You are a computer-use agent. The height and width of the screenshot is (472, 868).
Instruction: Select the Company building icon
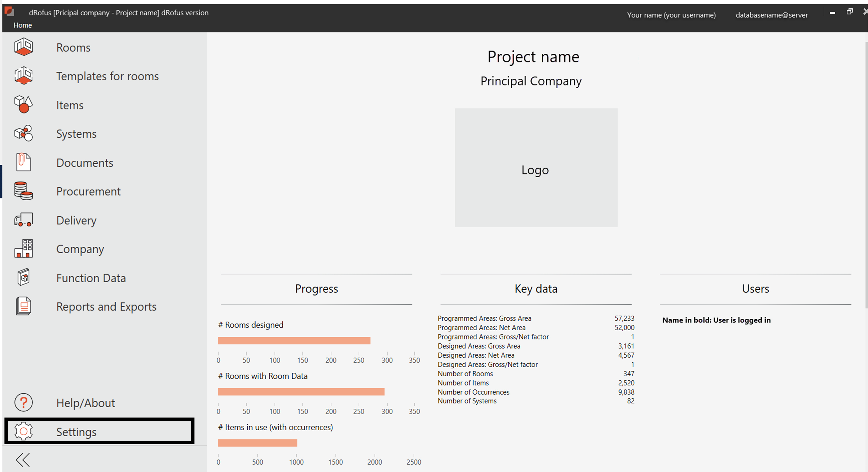[x=23, y=249]
